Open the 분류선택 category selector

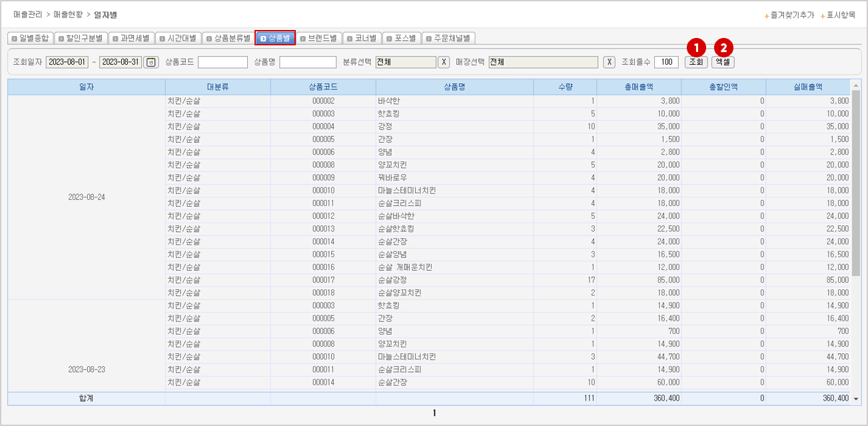(x=405, y=62)
